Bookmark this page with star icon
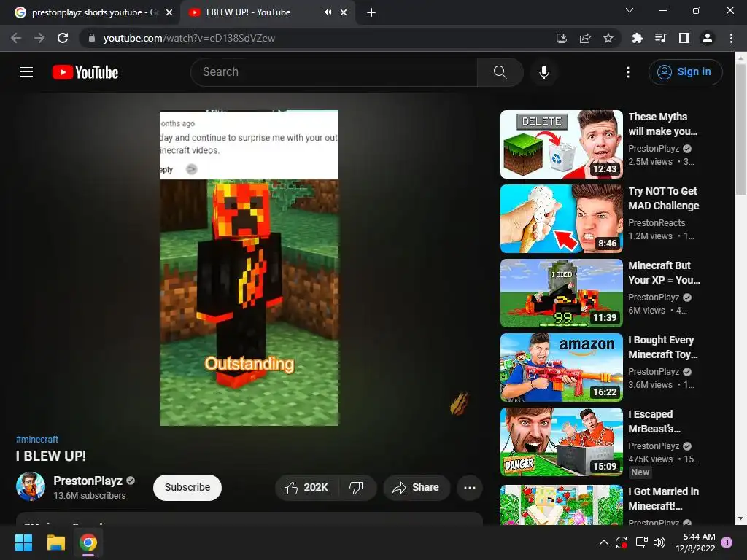 click(608, 38)
